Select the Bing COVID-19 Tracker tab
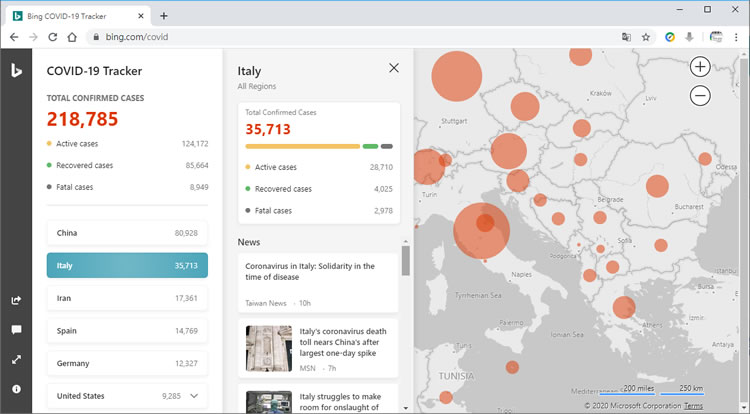The image size is (750, 414). [x=79, y=16]
